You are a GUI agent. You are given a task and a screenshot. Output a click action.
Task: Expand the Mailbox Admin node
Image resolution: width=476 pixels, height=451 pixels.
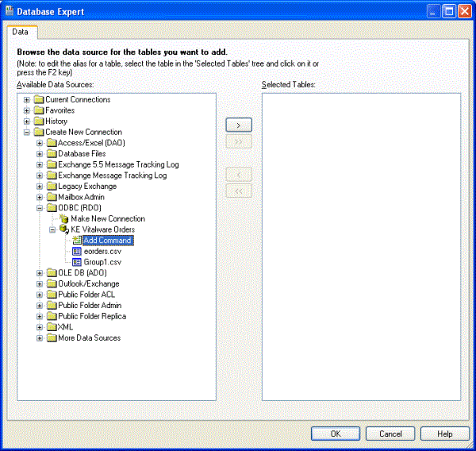[x=40, y=197]
